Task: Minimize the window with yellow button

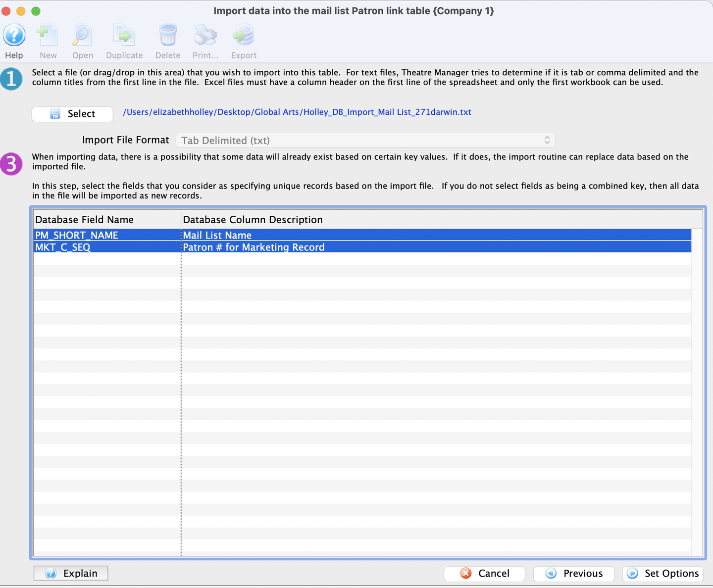Action: [x=21, y=11]
